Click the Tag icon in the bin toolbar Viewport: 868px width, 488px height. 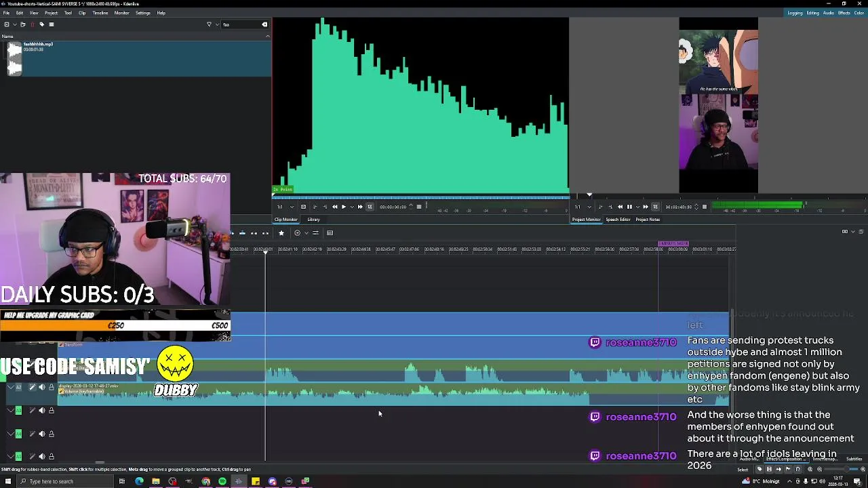point(41,24)
